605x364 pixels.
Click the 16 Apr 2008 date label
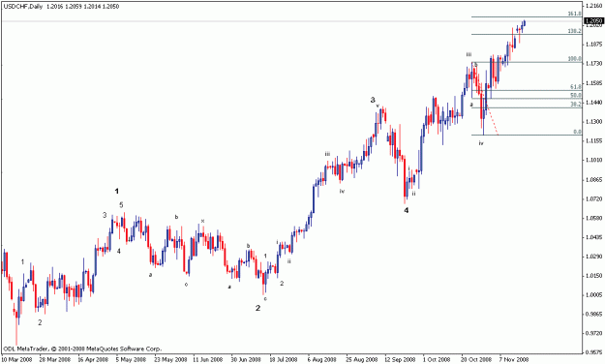pos(93,359)
